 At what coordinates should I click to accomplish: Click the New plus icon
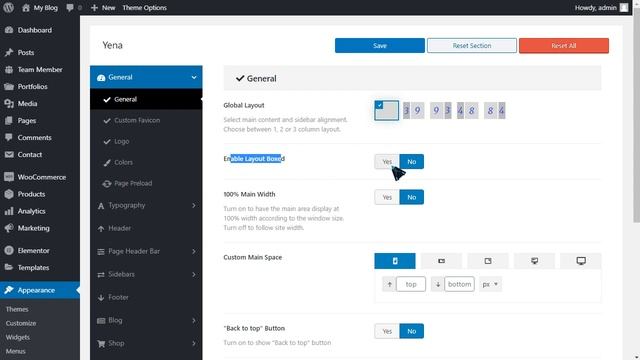(x=94, y=7)
